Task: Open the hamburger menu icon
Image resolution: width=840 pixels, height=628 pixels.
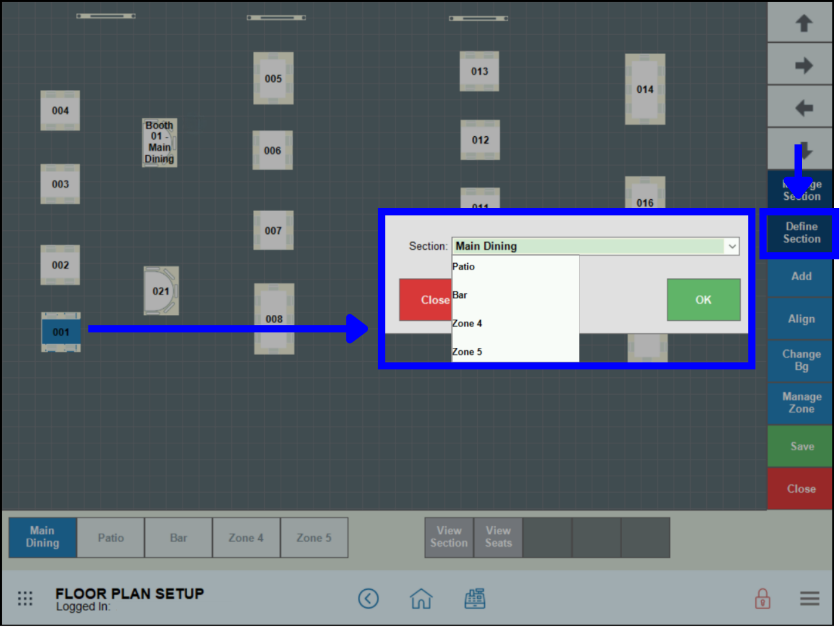Action: click(809, 599)
